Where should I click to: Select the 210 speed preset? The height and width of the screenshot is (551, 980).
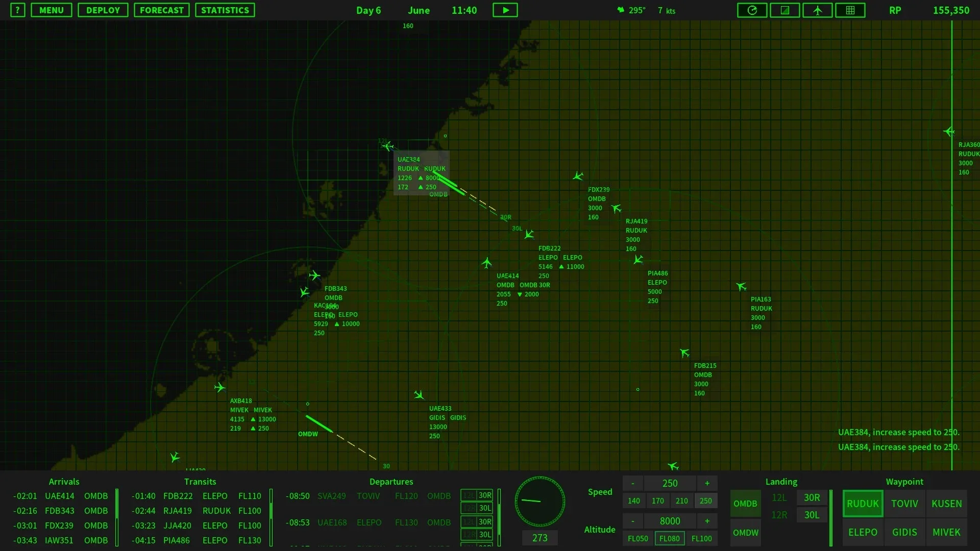point(681,501)
